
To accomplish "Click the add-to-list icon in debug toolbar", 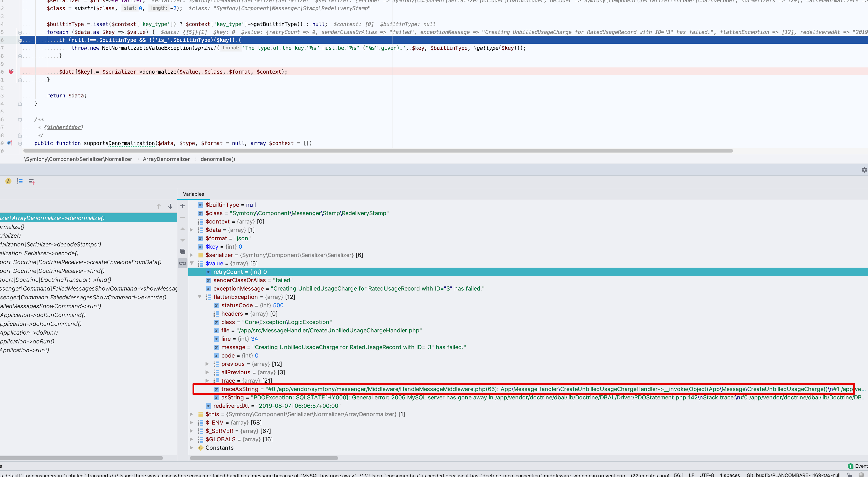I will pos(32,182).
